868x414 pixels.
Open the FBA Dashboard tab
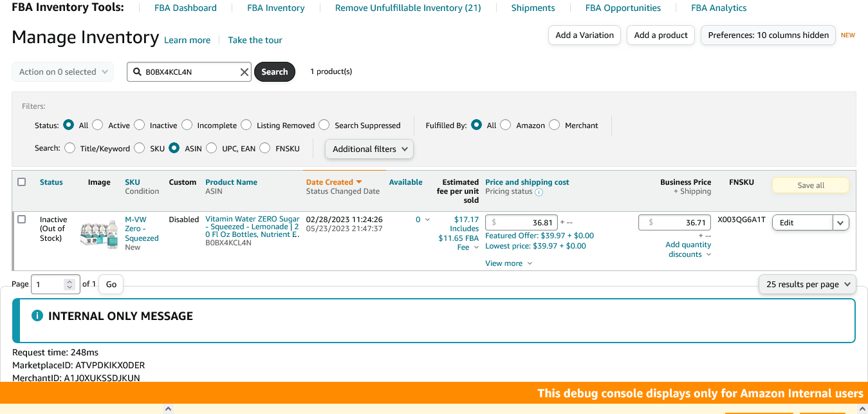click(x=185, y=8)
